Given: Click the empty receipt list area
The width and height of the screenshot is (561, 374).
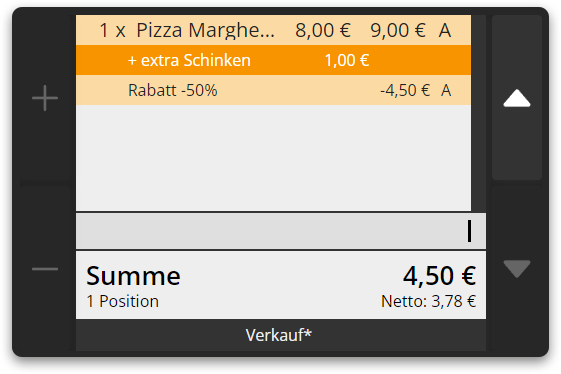Looking at the screenshot, I should (273, 158).
